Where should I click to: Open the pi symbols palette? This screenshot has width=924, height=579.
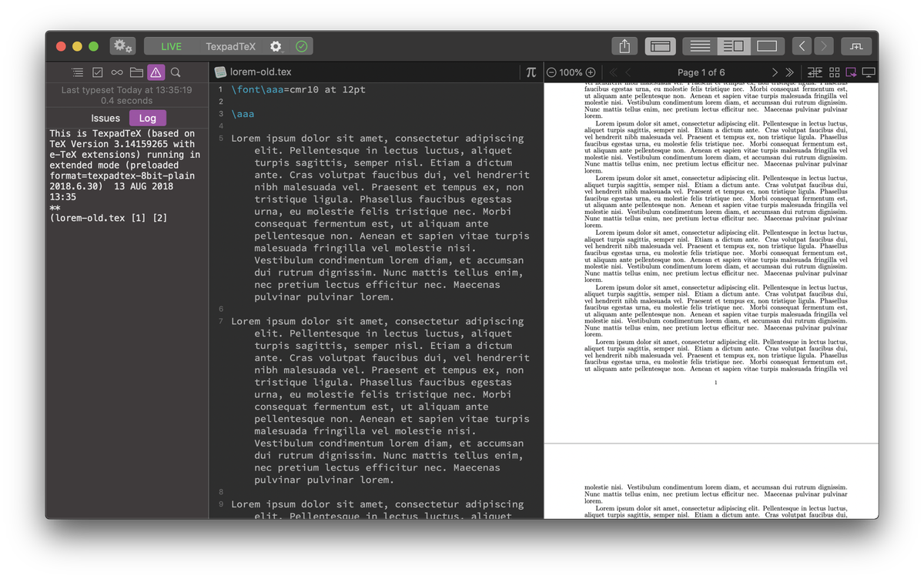(531, 72)
